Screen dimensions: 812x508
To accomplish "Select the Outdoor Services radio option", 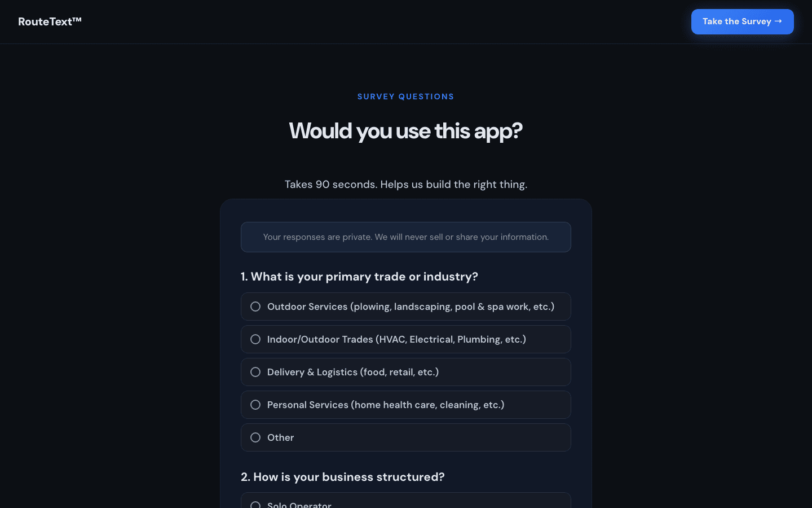I will [x=406, y=306].
